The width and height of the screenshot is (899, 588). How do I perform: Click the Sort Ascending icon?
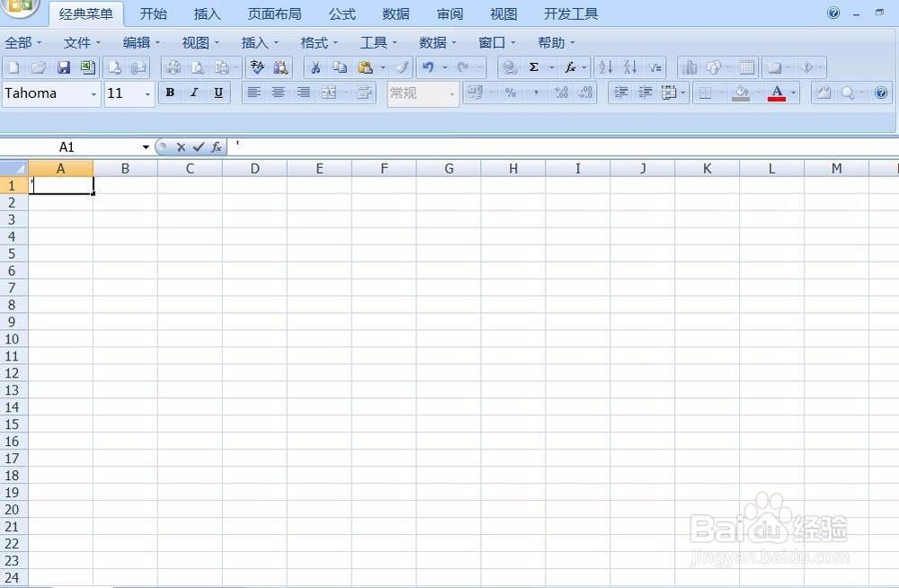point(603,67)
